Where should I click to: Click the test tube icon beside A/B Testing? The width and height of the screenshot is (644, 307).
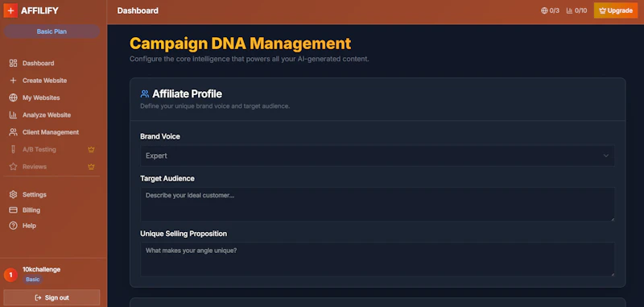tap(13, 150)
